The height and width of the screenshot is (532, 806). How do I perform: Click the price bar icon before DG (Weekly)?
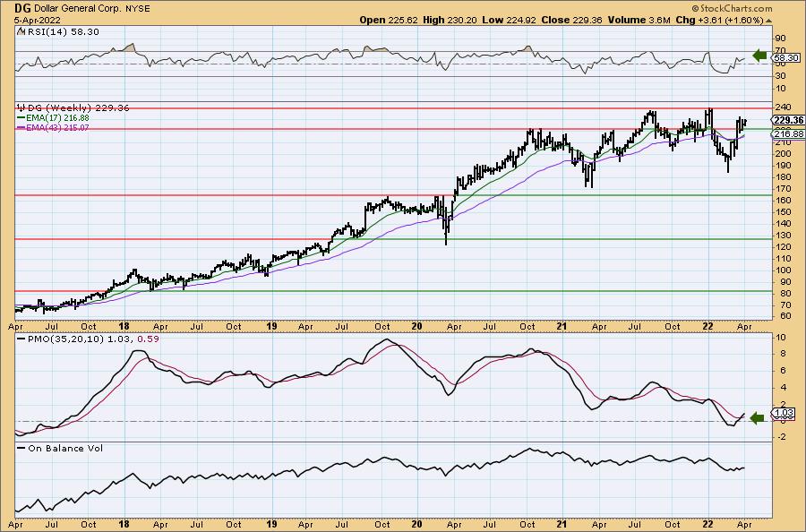point(21,107)
